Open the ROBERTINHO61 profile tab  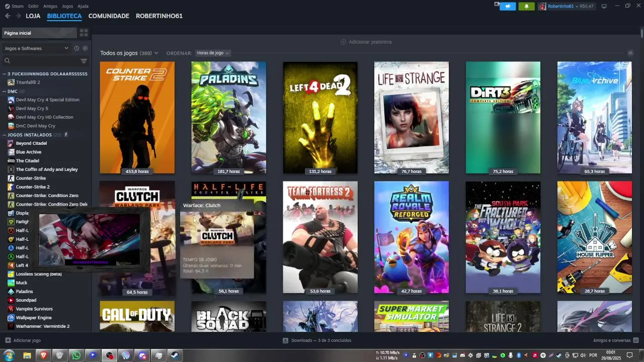click(x=159, y=16)
